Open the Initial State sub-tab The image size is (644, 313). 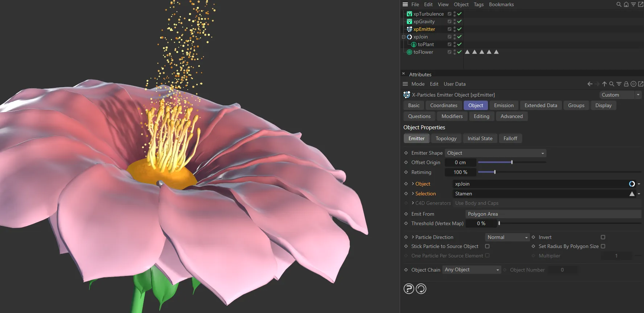click(x=480, y=138)
